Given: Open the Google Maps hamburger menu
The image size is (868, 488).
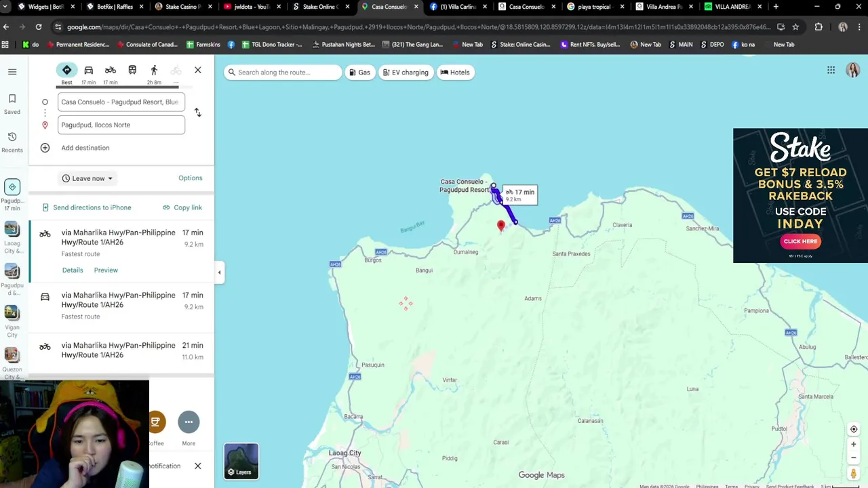Looking at the screenshot, I should pos(12,71).
